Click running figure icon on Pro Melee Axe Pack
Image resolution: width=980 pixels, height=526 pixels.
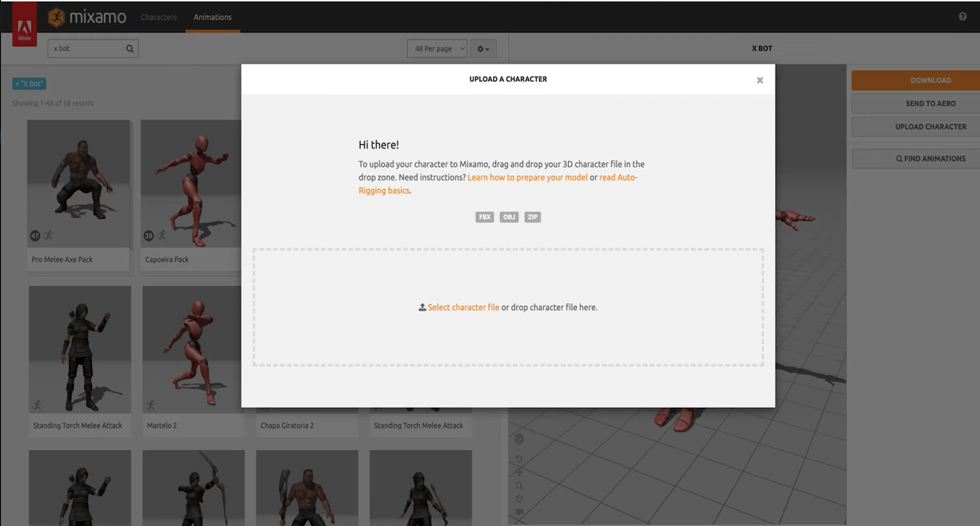click(x=48, y=235)
